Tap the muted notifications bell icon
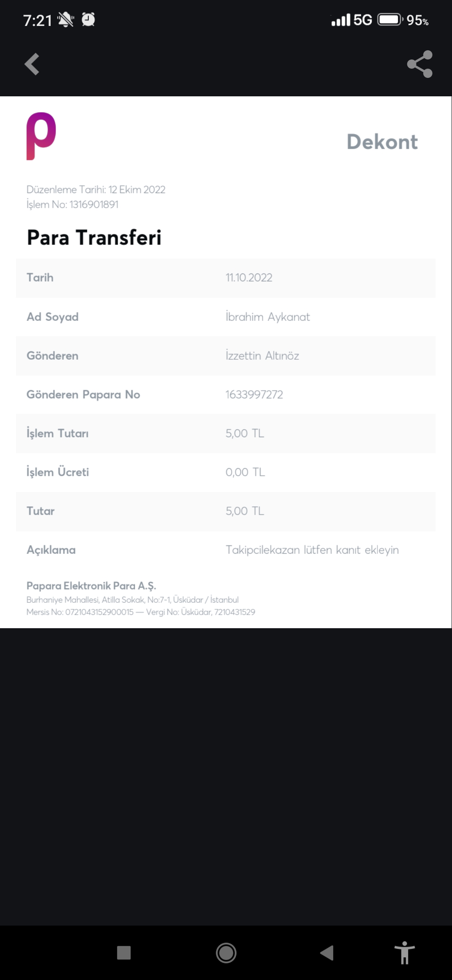The image size is (452, 980). [x=66, y=20]
